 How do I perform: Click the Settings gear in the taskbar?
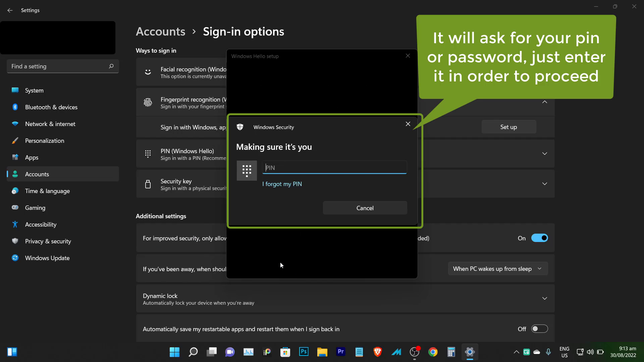click(470, 352)
